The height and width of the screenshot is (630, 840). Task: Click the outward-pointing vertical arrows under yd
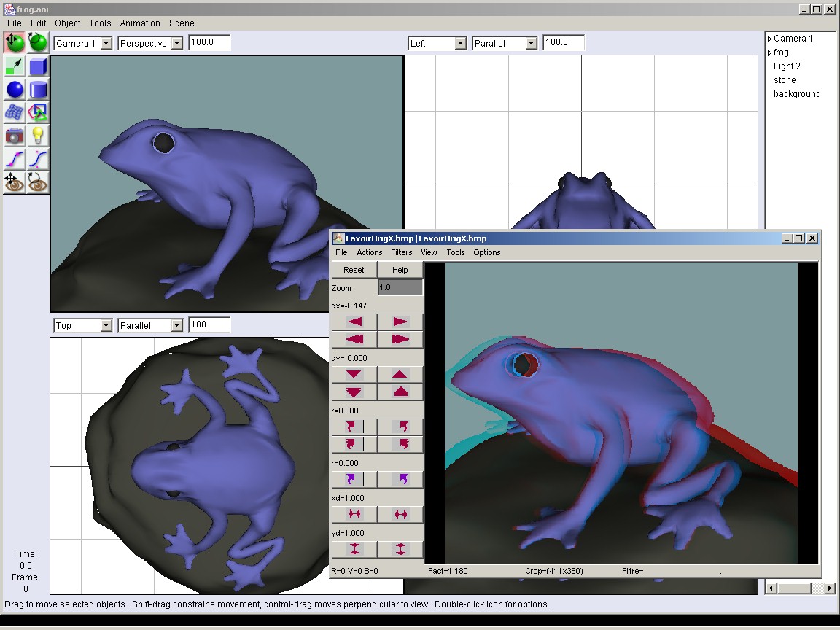[400, 549]
